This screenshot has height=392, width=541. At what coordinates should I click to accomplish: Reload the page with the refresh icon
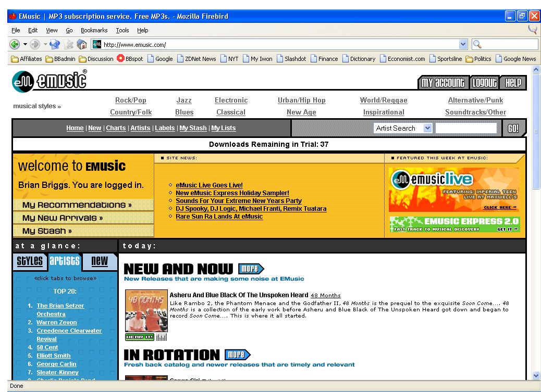click(x=55, y=44)
